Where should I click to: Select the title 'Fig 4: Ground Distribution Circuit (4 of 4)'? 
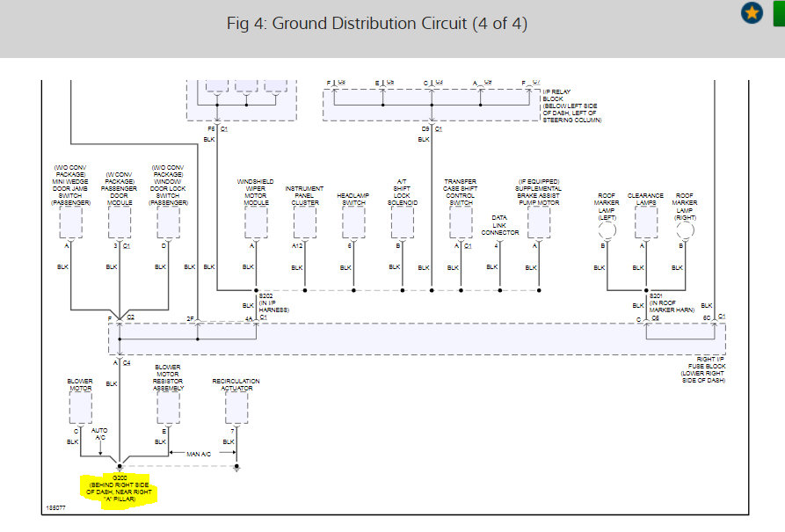[x=377, y=24]
